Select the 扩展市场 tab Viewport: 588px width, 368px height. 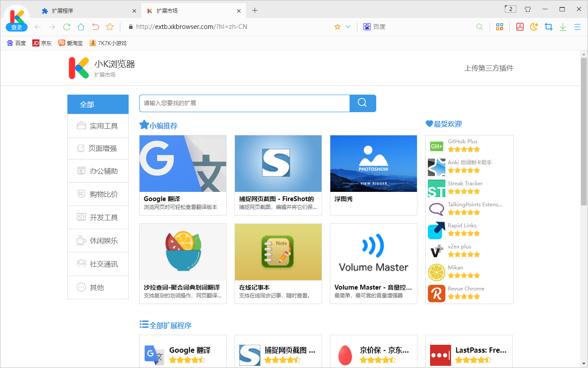[x=194, y=11]
